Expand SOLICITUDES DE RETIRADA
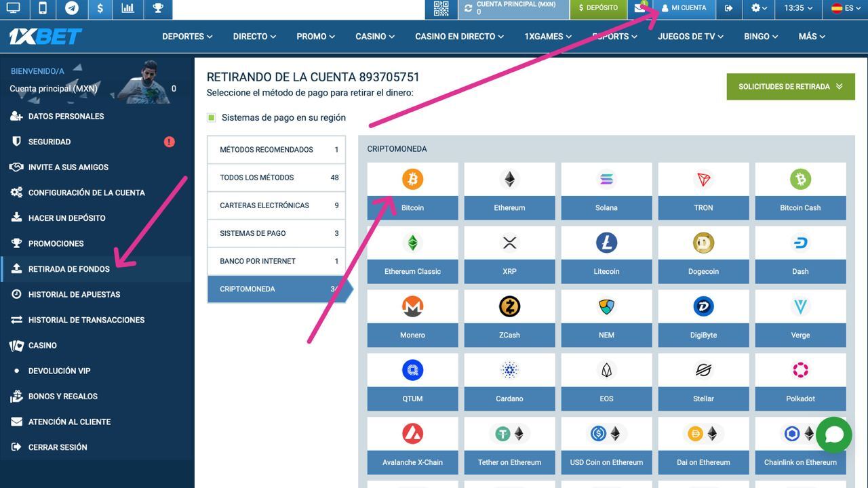The width and height of the screenshot is (868, 488). tap(791, 87)
